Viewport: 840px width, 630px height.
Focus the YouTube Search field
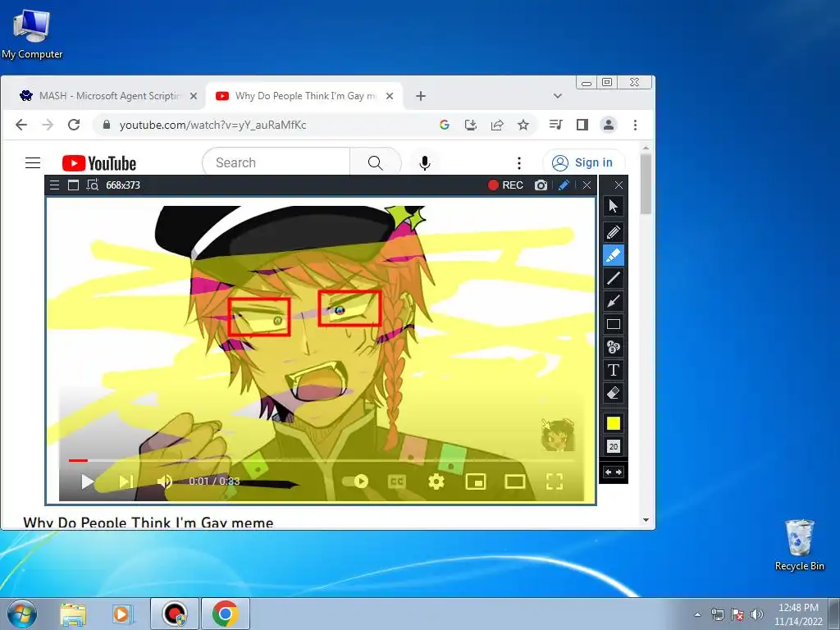(x=276, y=162)
